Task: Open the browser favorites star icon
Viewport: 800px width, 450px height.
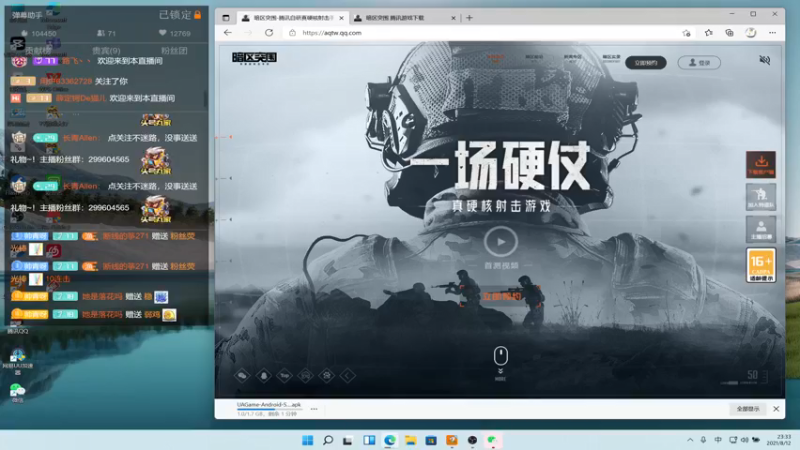Action: point(709,33)
